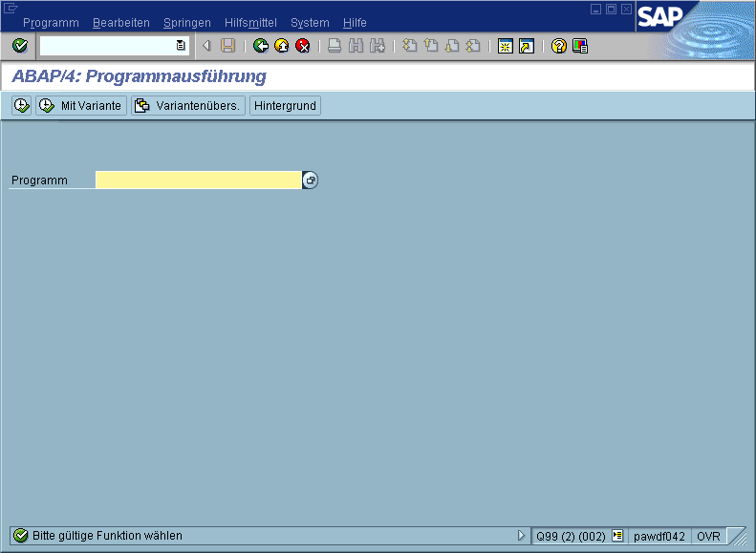Open value help for Programm field

point(311,181)
